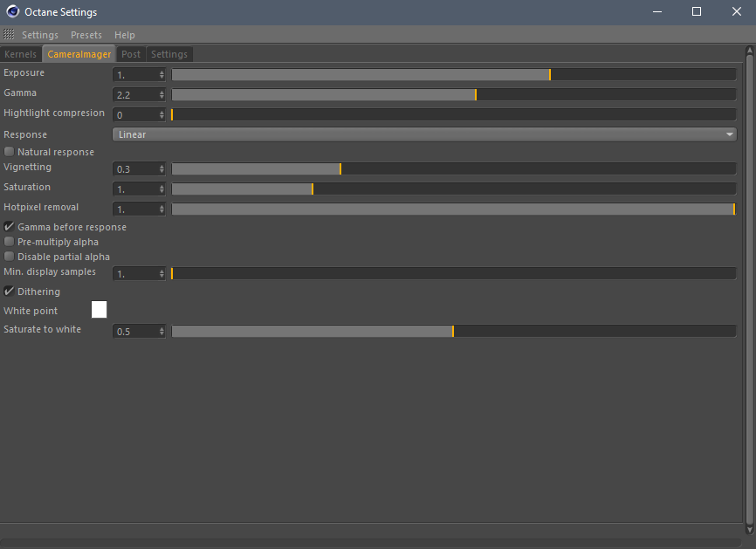756x549 pixels.
Task: Click the vertical scrollbar up arrow
Action: [x=750, y=51]
